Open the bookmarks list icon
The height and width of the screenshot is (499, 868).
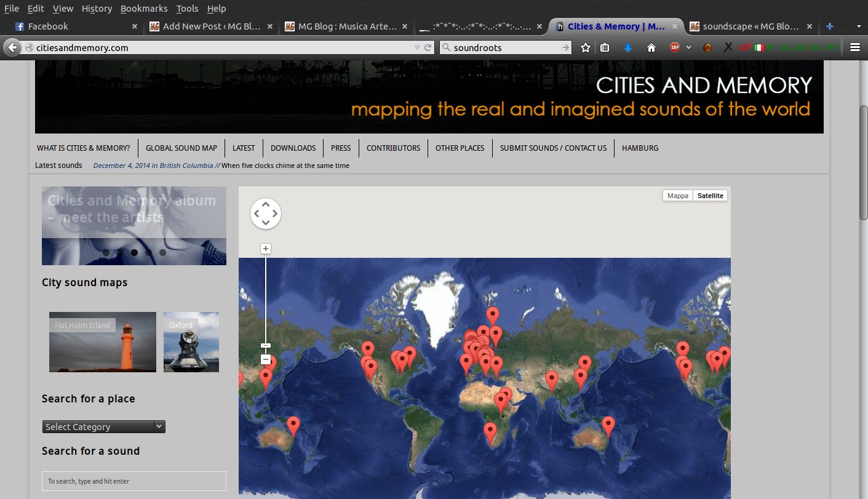click(x=605, y=47)
